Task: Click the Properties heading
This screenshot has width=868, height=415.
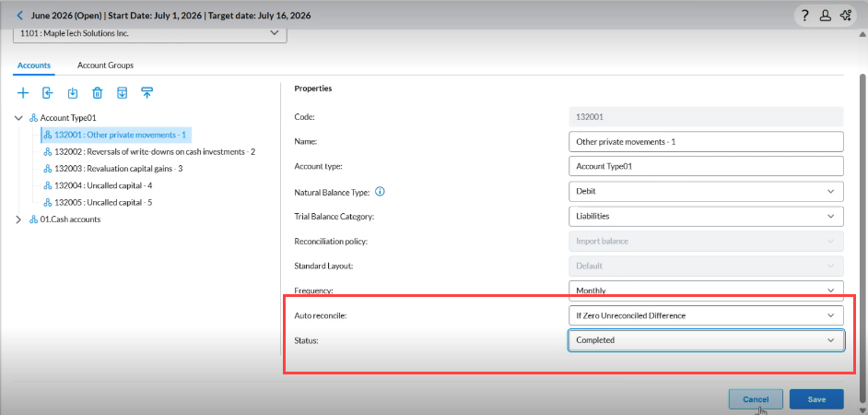Action: click(x=313, y=89)
